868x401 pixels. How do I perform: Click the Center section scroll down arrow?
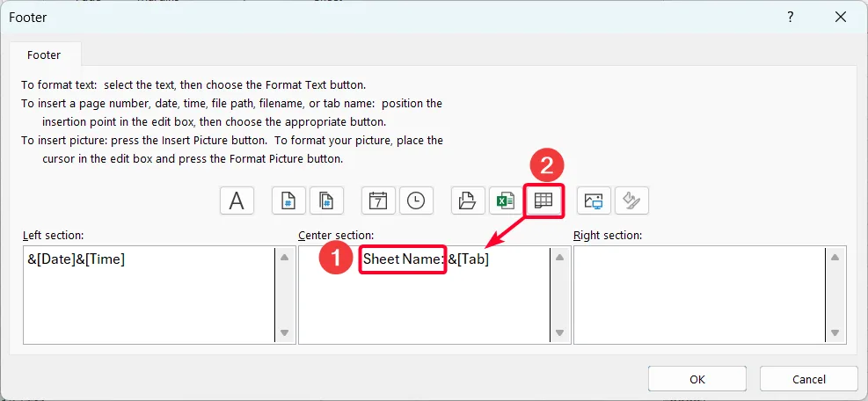[559, 333]
